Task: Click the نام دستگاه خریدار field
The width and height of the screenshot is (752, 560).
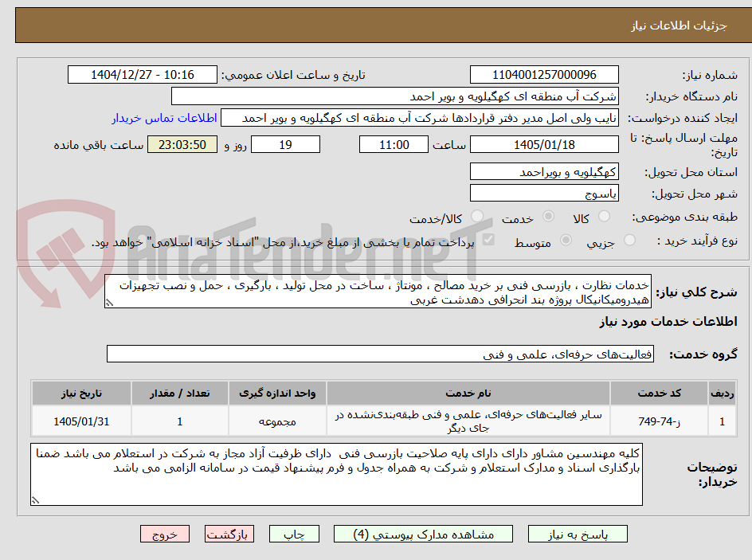Action: click(394, 96)
